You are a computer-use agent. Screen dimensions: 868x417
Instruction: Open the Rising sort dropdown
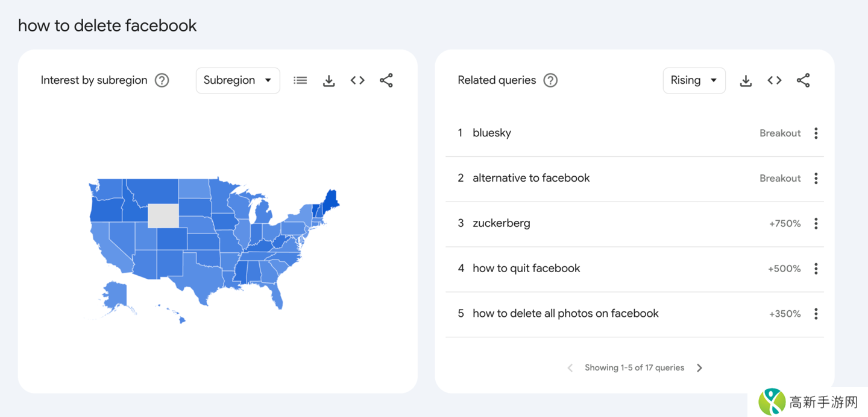pyautogui.click(x=694, y=80)
